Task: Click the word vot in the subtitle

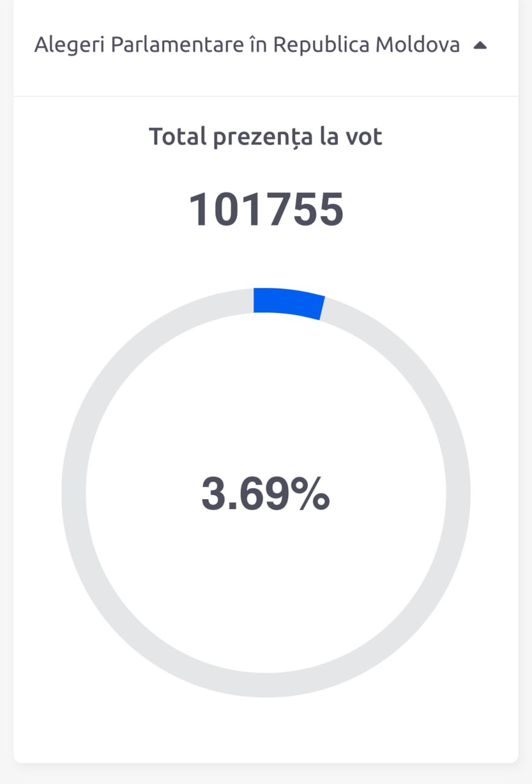Action: (364, 137)
